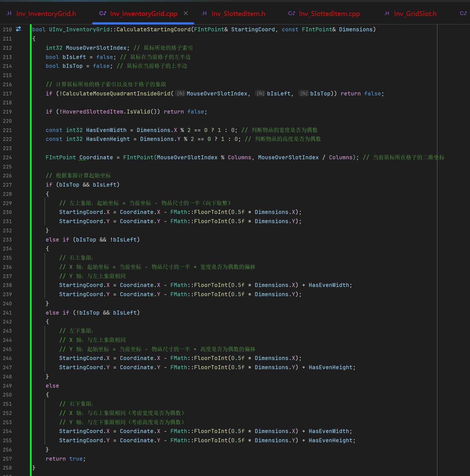The height and width of the screenshot is (476, 470).
Task: Click FMath::FloorToInt on line 239
Action: click(199, 294)
